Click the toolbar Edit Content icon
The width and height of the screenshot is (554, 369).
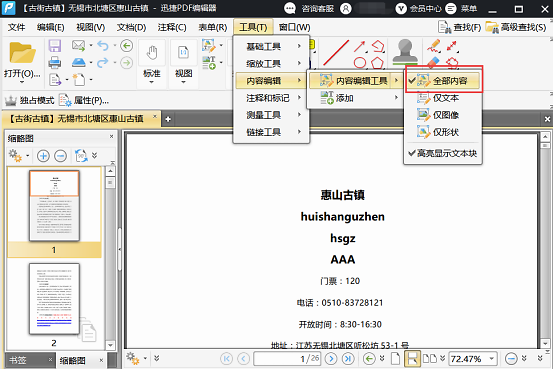(x=208, y=46)
